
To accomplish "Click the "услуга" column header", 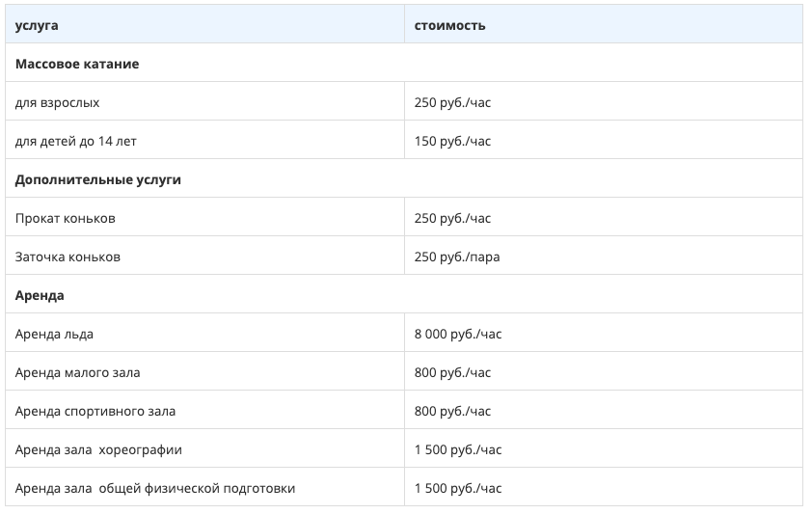I will tap(37, 25).
